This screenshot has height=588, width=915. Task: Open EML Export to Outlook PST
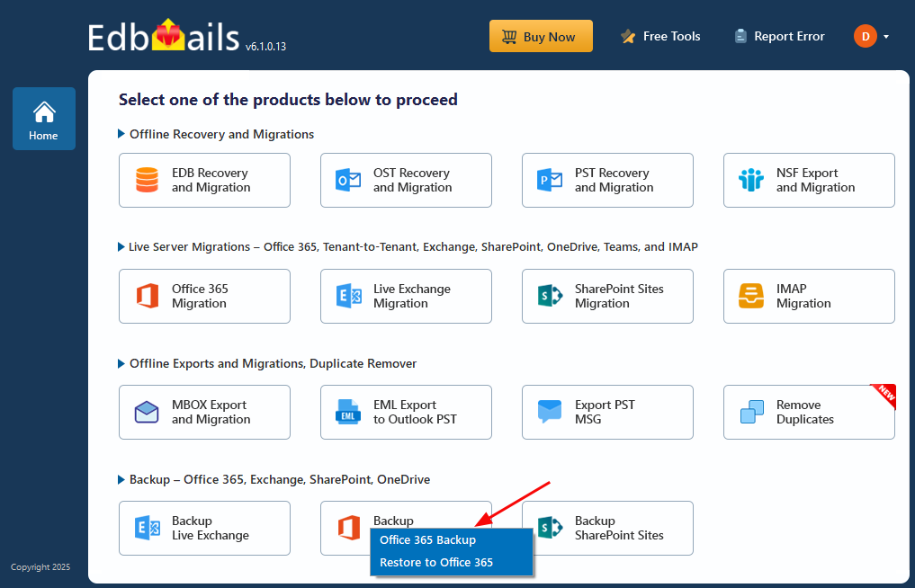pyautogui.click(x=406, y=412)
